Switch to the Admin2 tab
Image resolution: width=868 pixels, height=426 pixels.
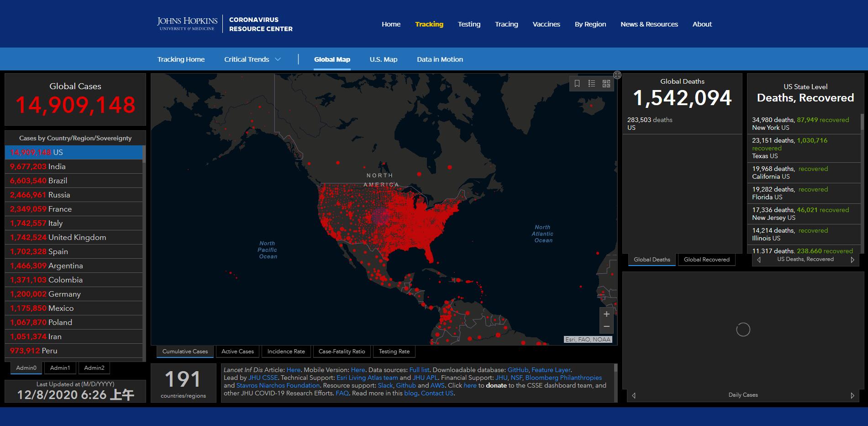pos(94,368)
